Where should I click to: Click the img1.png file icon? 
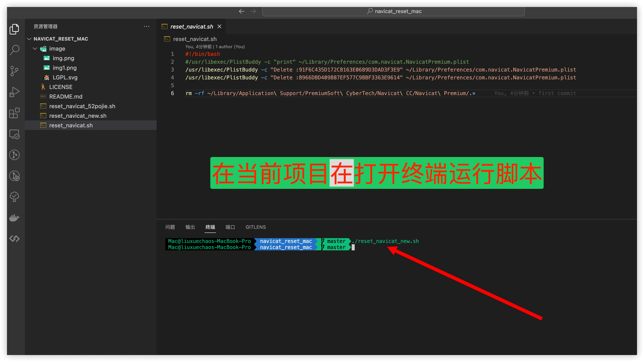tap(46, 68)
